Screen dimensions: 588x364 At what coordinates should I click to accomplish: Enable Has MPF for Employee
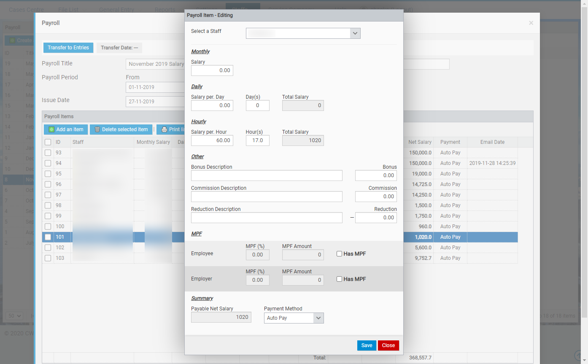339,254
